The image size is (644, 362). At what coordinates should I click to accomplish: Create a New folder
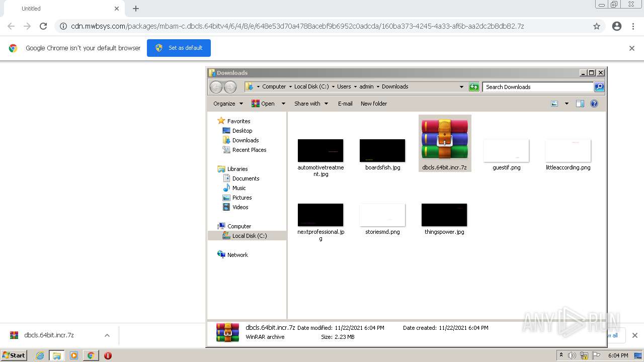point(374,104)
